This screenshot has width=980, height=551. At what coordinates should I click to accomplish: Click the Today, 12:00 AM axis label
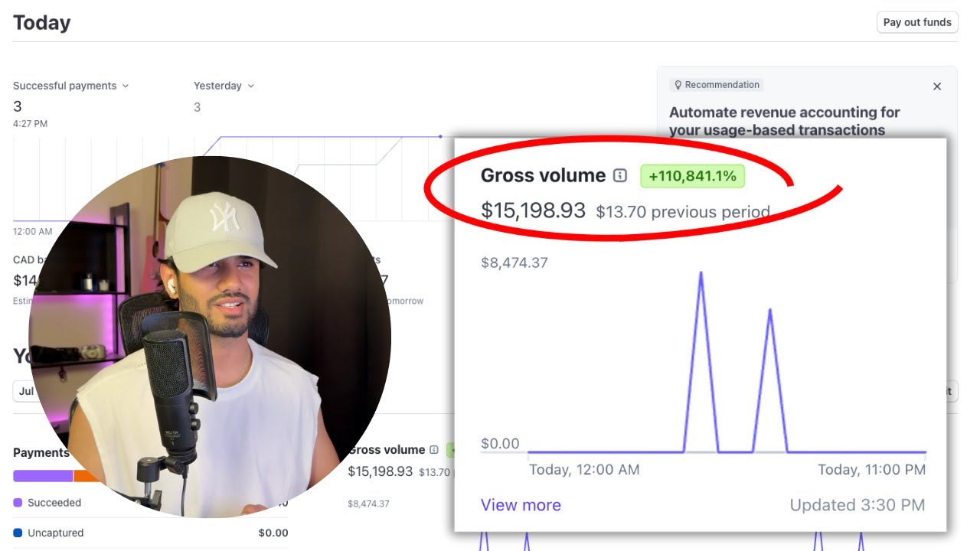click(584, 470)
